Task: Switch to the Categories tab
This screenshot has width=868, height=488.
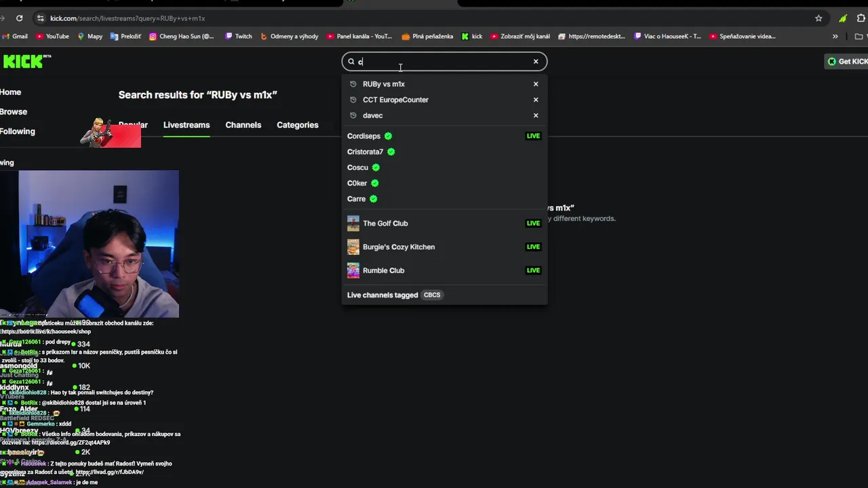Action: pos(298,125)
